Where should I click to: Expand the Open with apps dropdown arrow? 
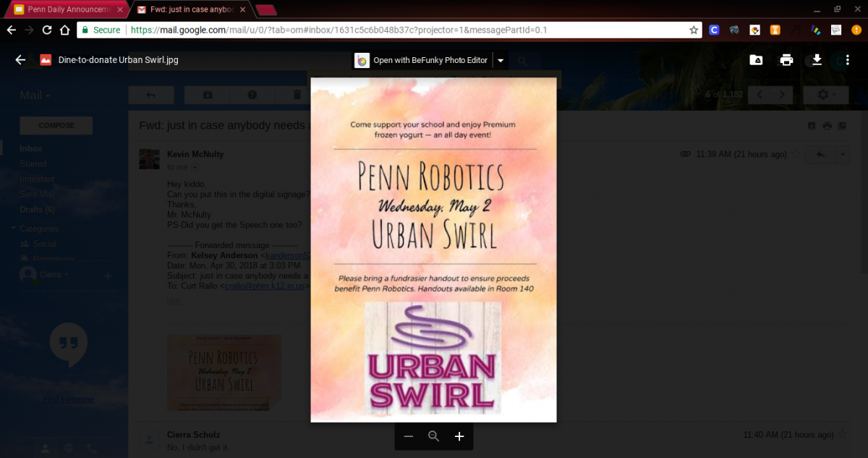pyautogui.click(x=501, y=60)
